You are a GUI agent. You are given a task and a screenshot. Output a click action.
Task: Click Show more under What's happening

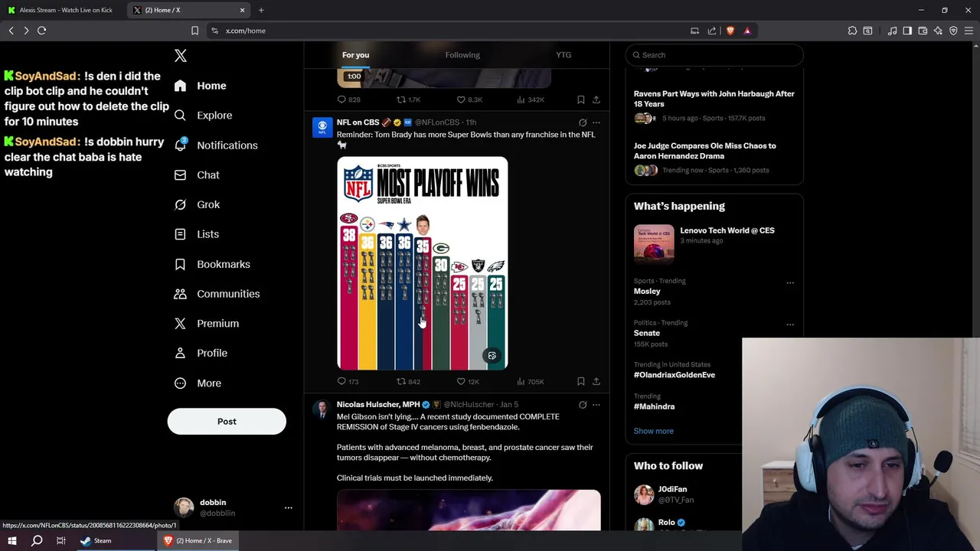point(654,431)
